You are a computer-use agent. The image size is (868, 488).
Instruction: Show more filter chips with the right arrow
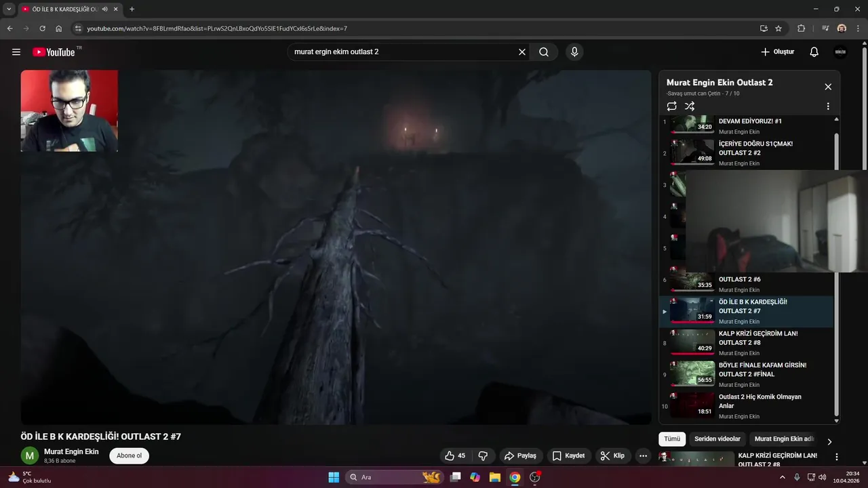[829, 441]
